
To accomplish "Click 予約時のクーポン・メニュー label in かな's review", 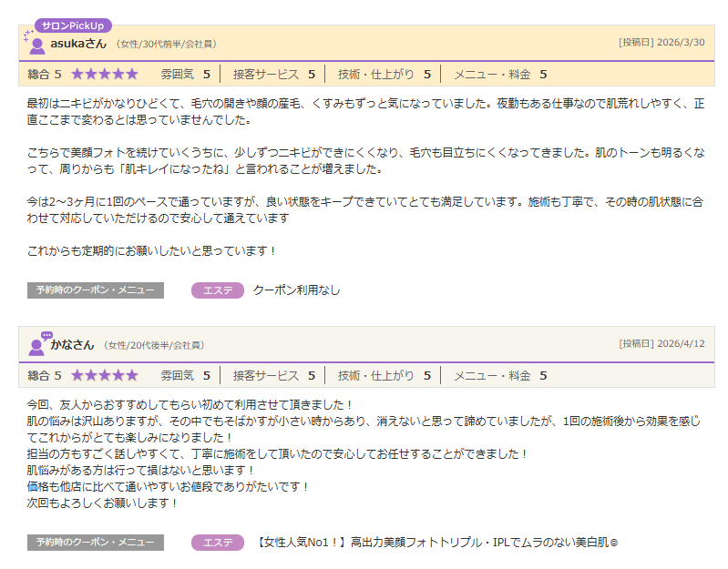I will 96,543.
